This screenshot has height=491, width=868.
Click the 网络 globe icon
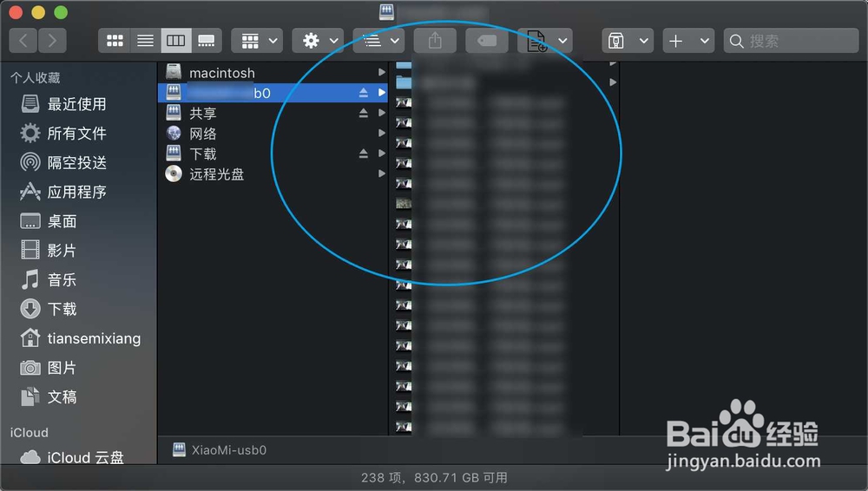click(174, 133)
